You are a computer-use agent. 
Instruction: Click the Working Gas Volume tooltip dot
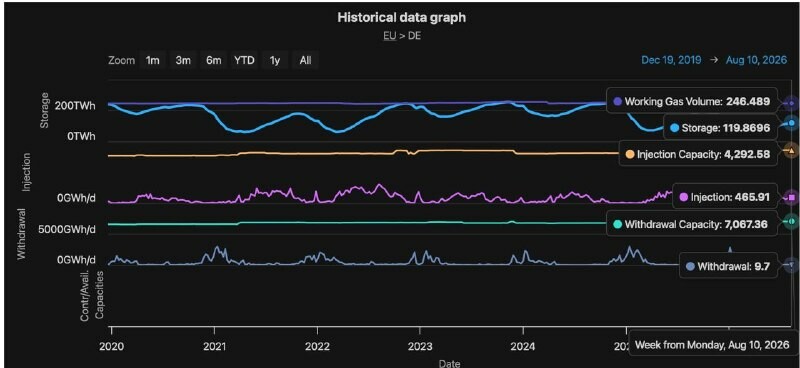pos(617,102)
